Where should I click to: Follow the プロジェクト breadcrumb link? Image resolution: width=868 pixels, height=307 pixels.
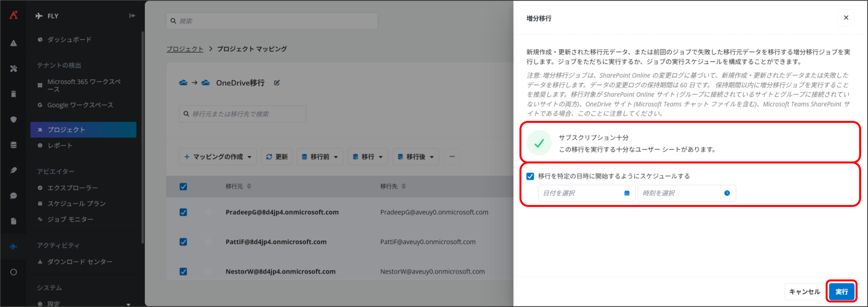(185, 49)
